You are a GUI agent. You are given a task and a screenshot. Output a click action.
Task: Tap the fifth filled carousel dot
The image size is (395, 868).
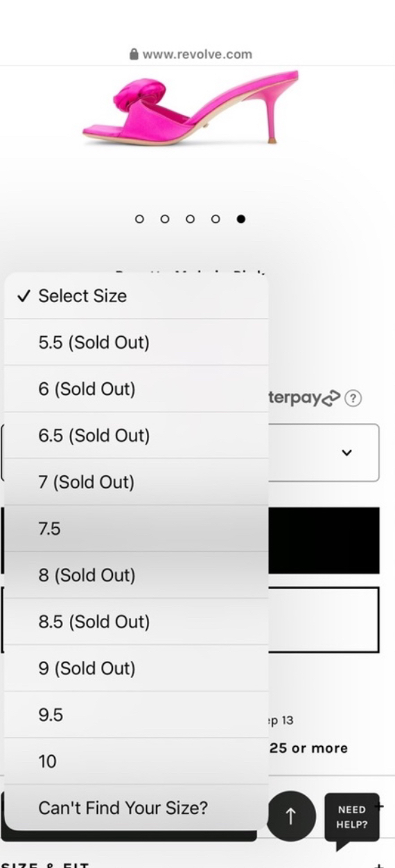[240, 219]
